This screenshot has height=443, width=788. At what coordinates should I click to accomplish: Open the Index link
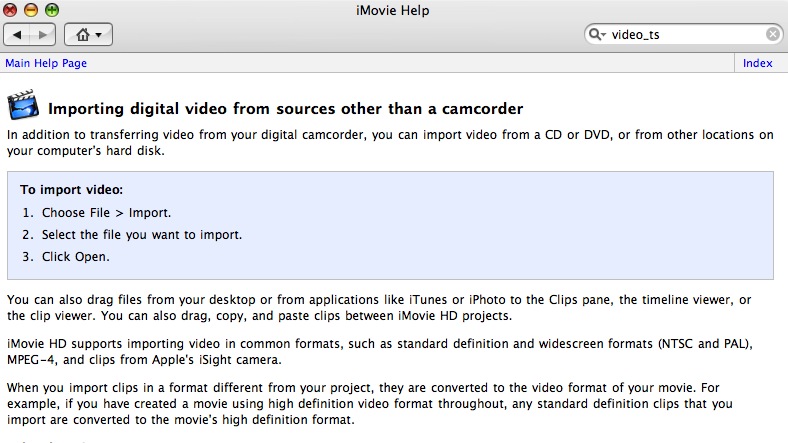tap(757, 63)
